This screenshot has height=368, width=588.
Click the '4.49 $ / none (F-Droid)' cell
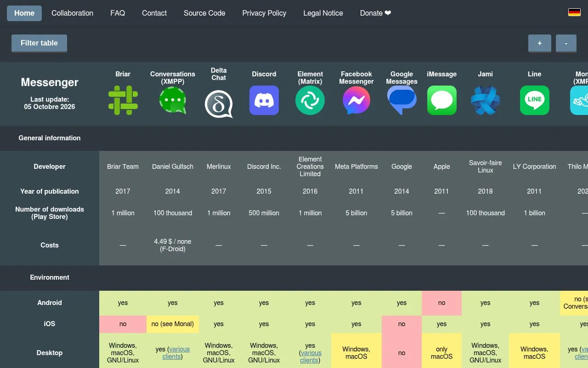(x=173, y=245)
